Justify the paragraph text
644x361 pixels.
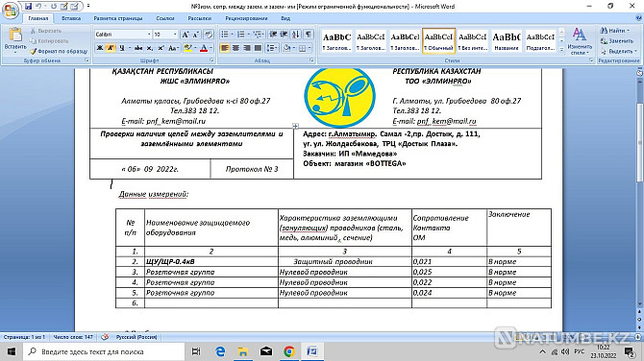[258, 48]
